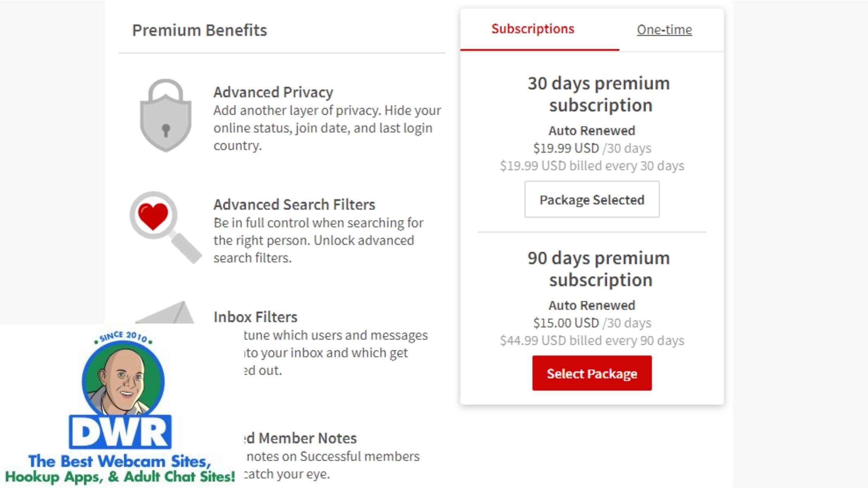Click the Inbox Filters title
This screenshot has width=868, height=488.
click(x=255, y=317)
